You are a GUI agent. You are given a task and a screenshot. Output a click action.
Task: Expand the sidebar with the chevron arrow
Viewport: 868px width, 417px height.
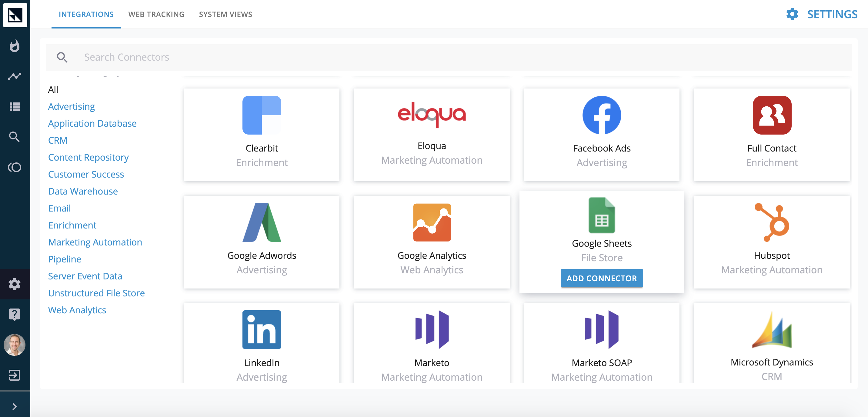click(x=15, y=407)
